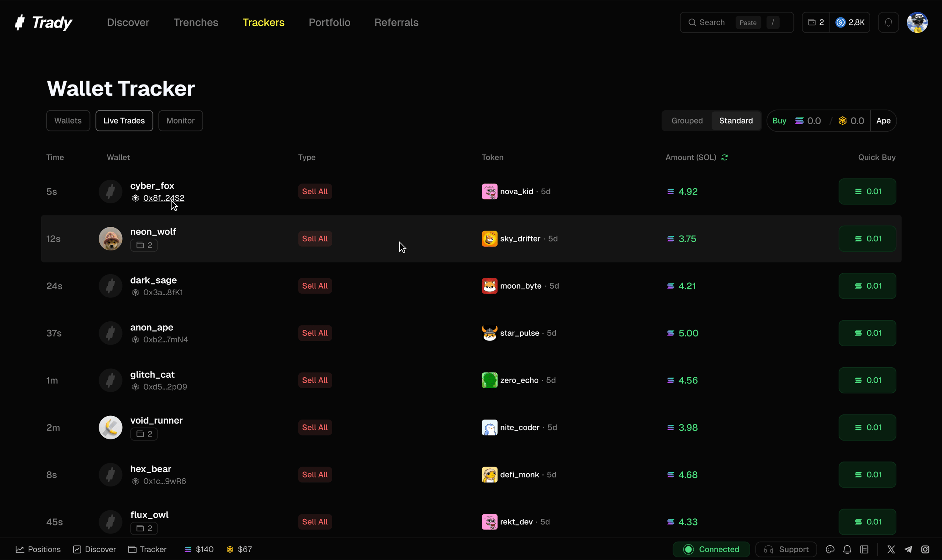Click the Trady logo
The image size is (942, 560).
43,22
